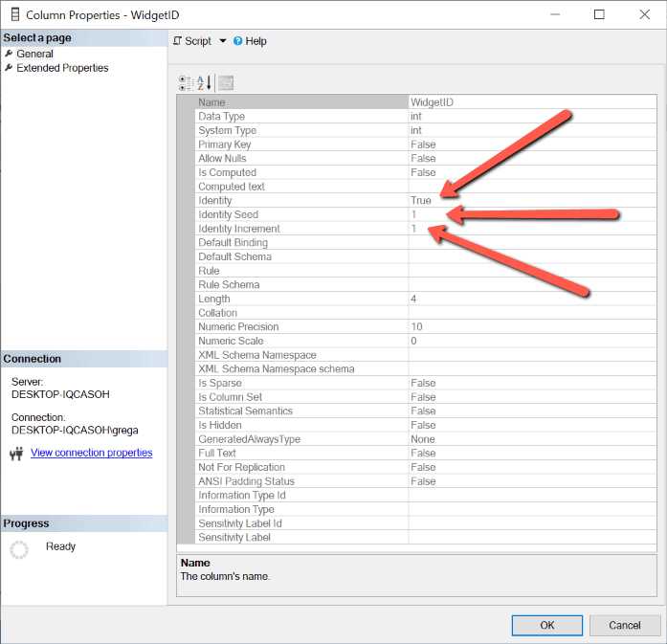Open the Extended Properties page

point(61,68)
